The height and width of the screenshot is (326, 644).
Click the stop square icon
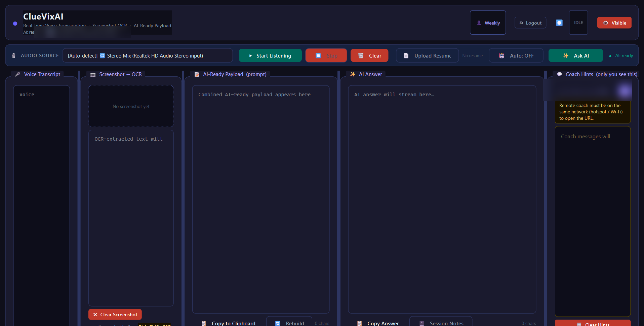[x=318, y=56]
